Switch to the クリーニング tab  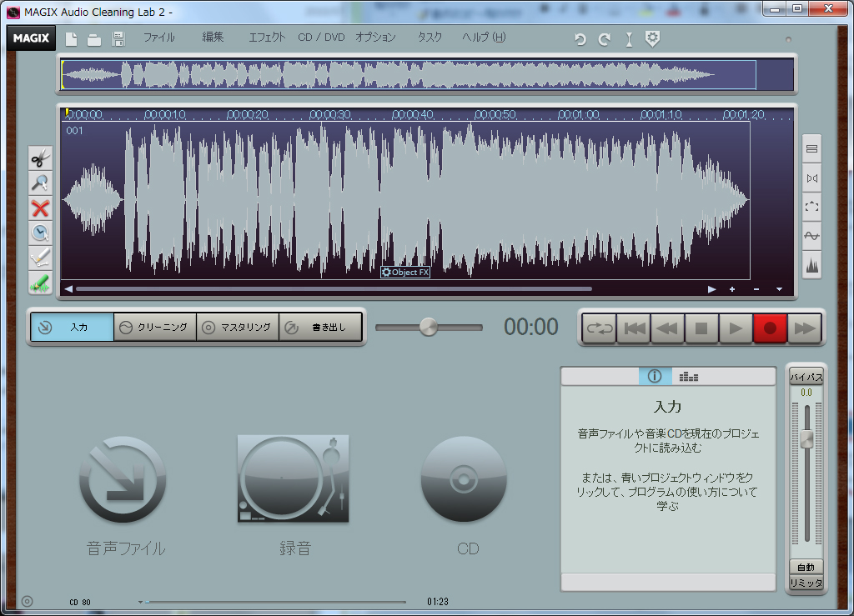coord(155,328)
